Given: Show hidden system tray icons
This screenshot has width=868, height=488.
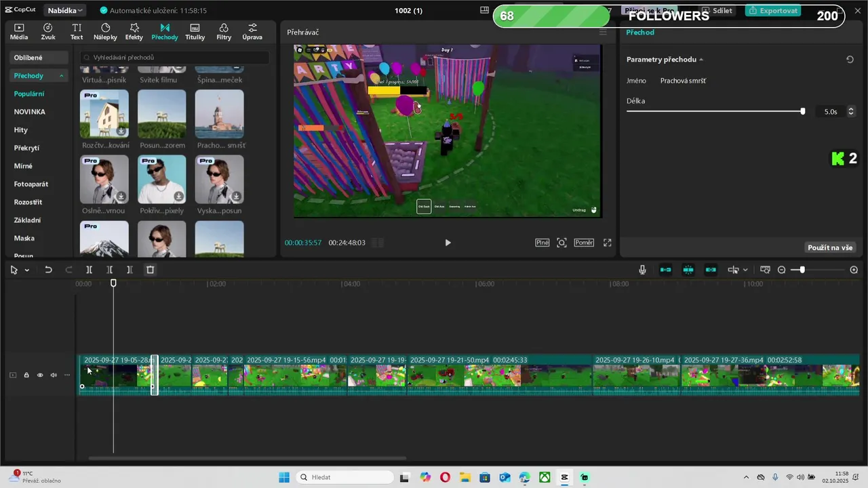Looking at the screenshot, I should pyautogui.click(x=747, y=477).
